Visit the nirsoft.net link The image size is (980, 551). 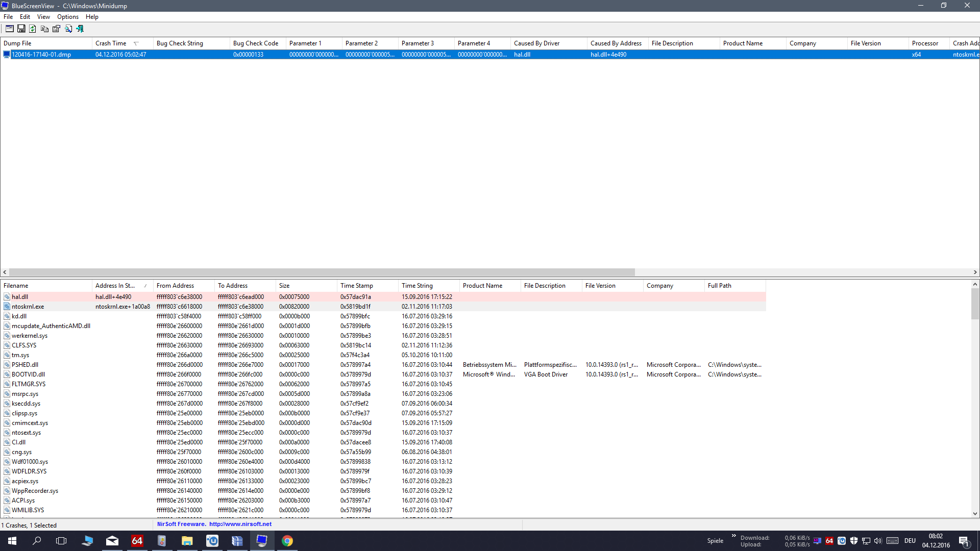pyautogui.click(x=240, y=524)
